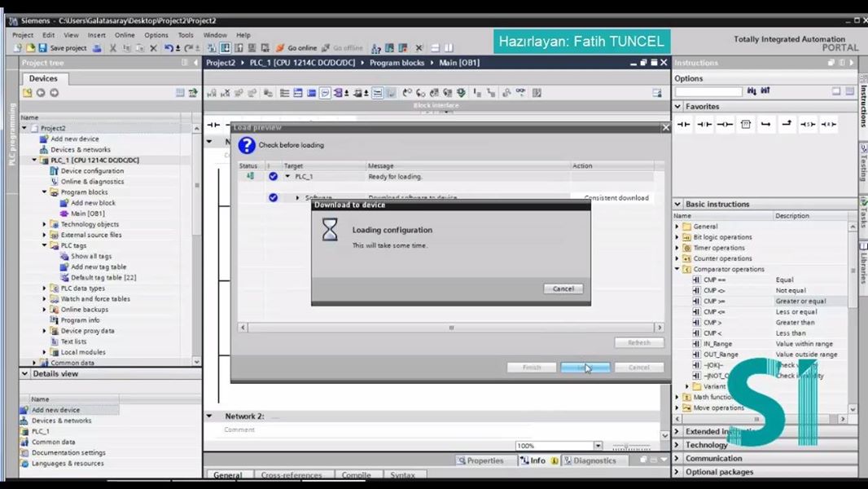Click the Compile icon in main toolbar
Image resolution: width=868 pixels, height=489 pixels.
tap(212, 48)
